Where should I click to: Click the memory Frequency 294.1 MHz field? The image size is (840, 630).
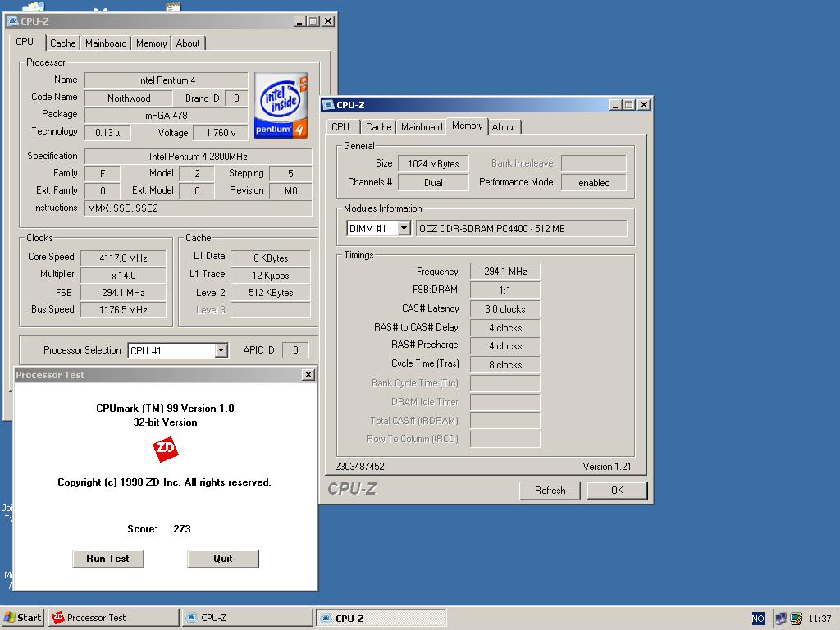[504, 272]
